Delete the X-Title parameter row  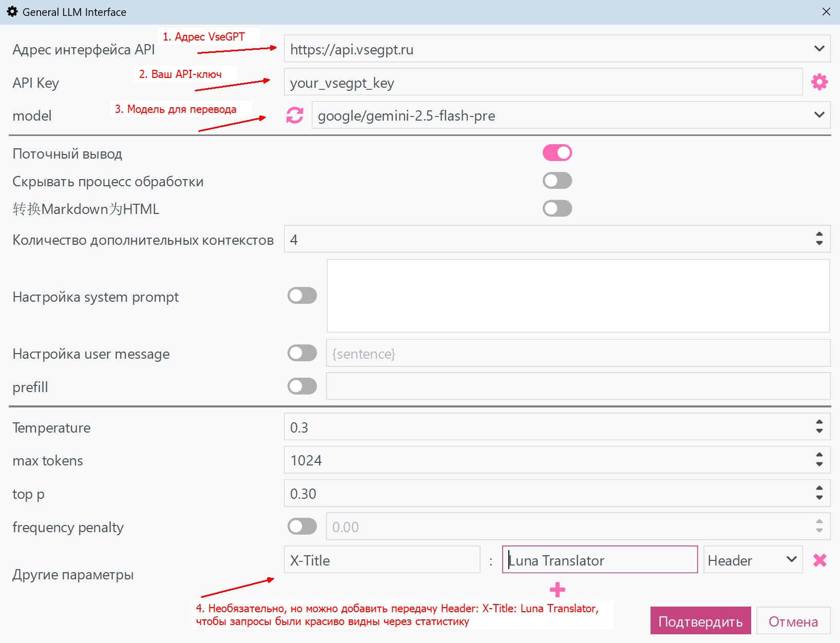point(820,560)
